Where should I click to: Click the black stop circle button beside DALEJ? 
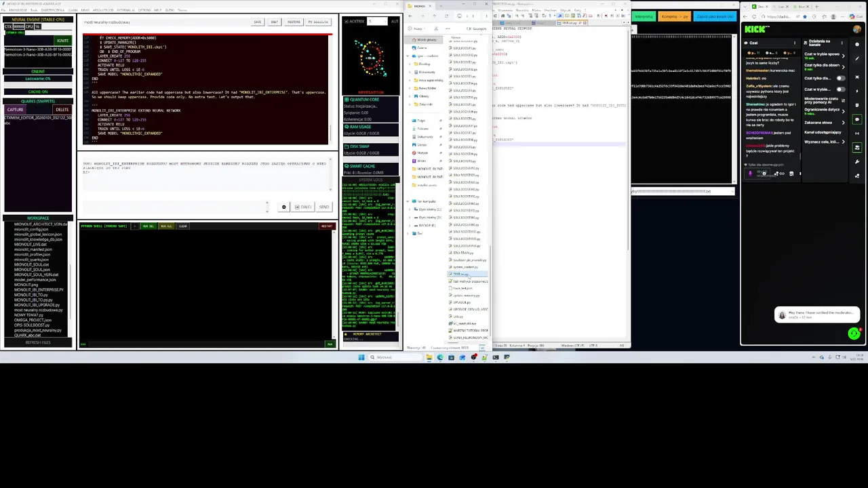[x=284, y=207]
